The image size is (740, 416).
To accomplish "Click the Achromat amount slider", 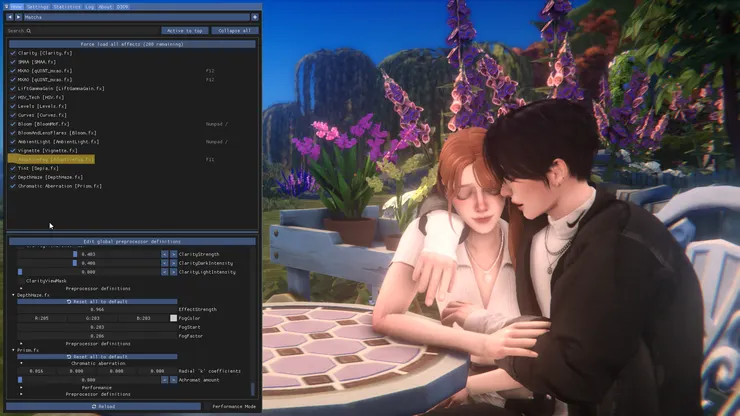I will pyautogui.click(x=88, y=380).
